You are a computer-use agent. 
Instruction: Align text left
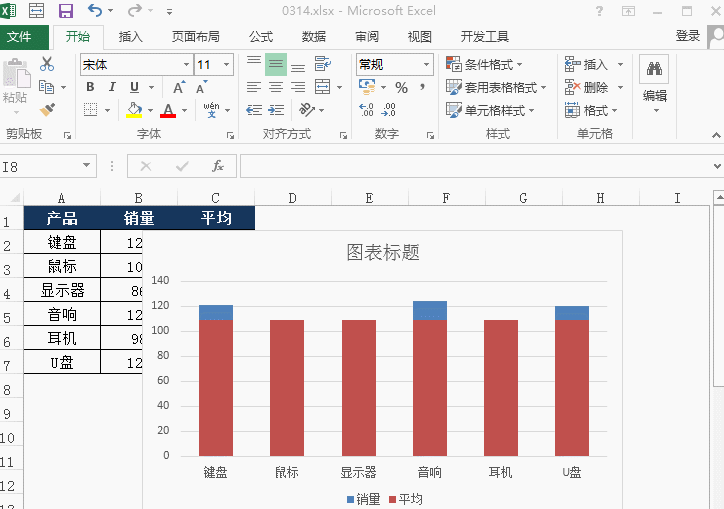(253, 87)
